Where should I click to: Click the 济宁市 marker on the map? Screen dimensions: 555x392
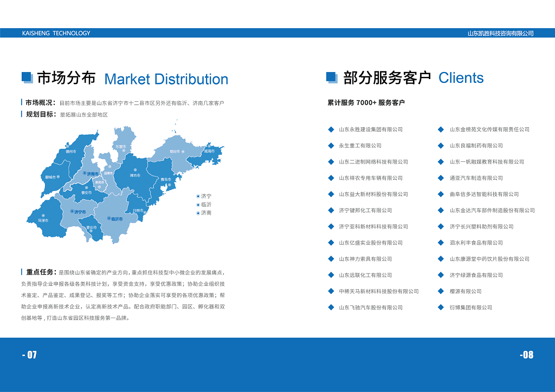coord(72,212)
